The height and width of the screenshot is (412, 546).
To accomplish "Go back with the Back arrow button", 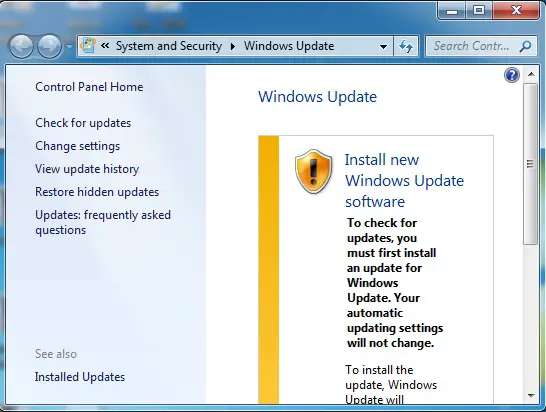I will (x=21, y=46).
